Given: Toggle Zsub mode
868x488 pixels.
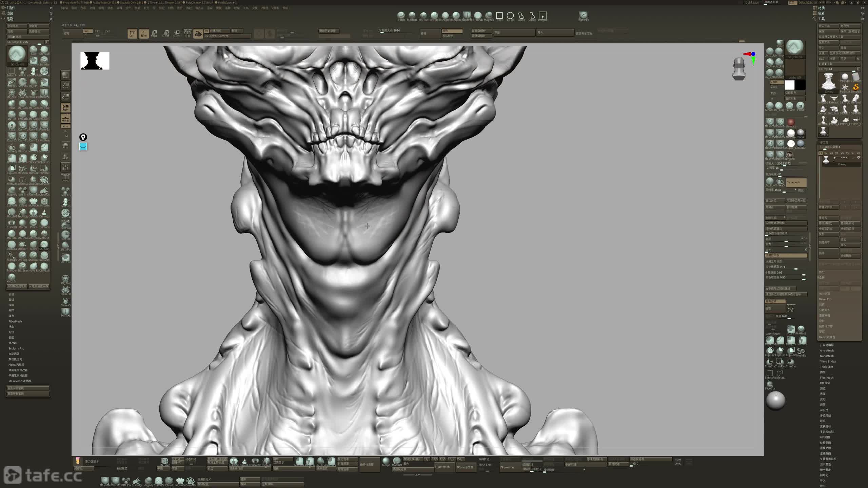Looking at the screenshot, I should pyautogui.click(x=774, y=87).
